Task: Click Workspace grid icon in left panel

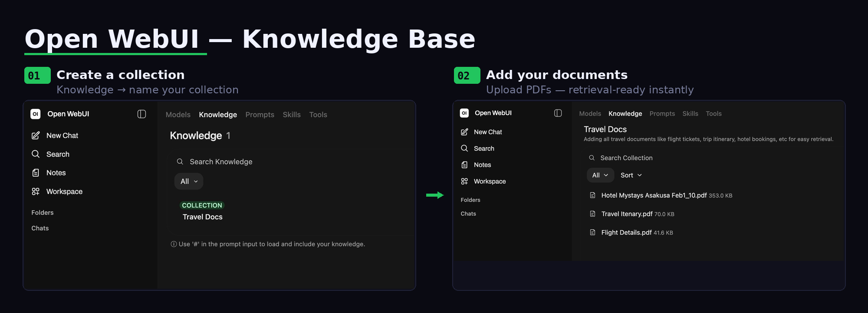Action: (x=36, y=191)
